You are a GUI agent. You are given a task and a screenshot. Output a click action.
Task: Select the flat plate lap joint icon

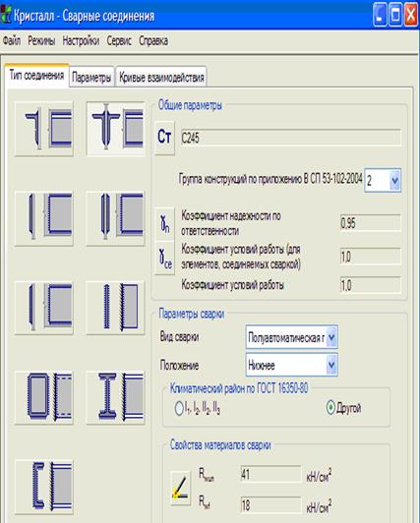[x=116, y=308]
